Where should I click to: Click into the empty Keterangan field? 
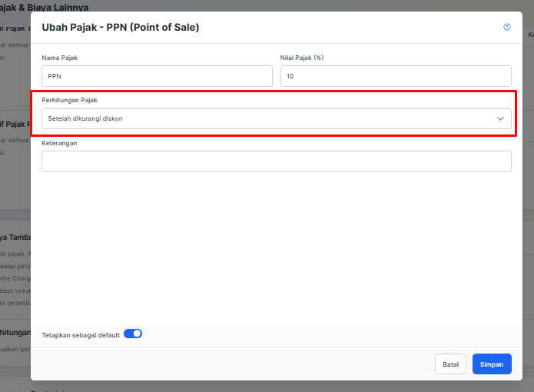pos(276,161)
